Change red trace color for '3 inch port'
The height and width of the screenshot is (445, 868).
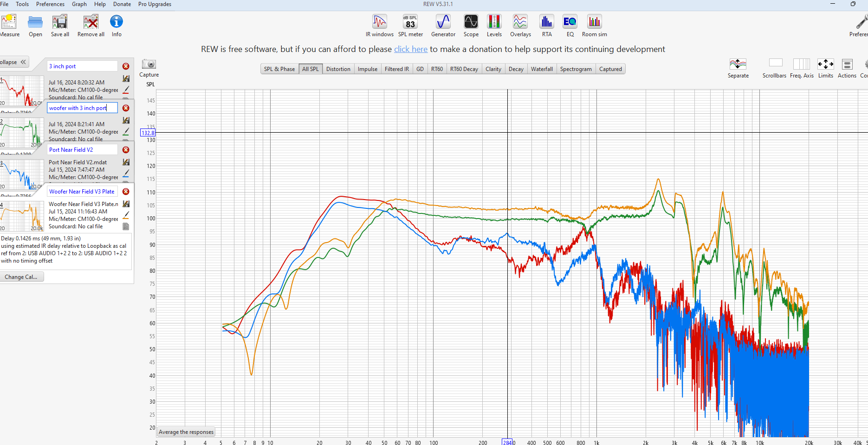pos(126,90)
